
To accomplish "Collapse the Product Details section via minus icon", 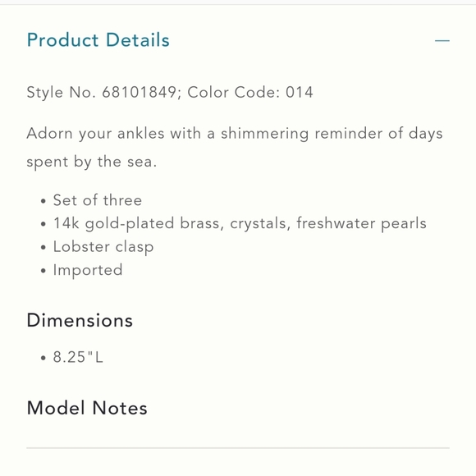I will (x=442, y=40).
